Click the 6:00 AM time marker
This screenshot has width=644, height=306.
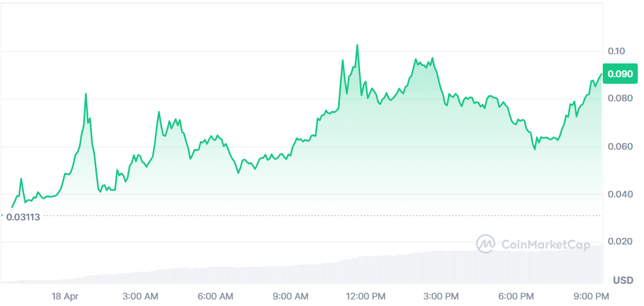click(x=215, y=296)
